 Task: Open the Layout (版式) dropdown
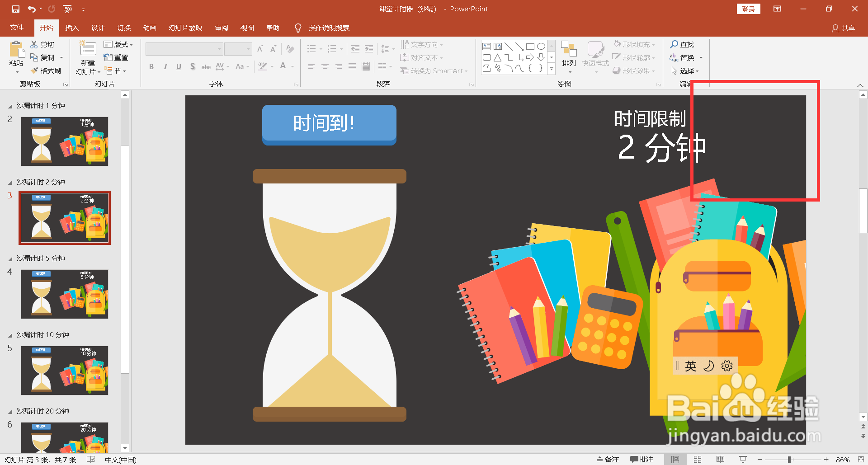tap(118, 44)
